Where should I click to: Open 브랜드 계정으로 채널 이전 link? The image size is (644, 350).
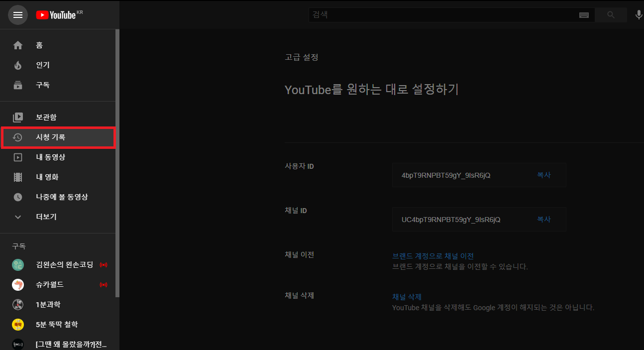click(x=433, y=256)
